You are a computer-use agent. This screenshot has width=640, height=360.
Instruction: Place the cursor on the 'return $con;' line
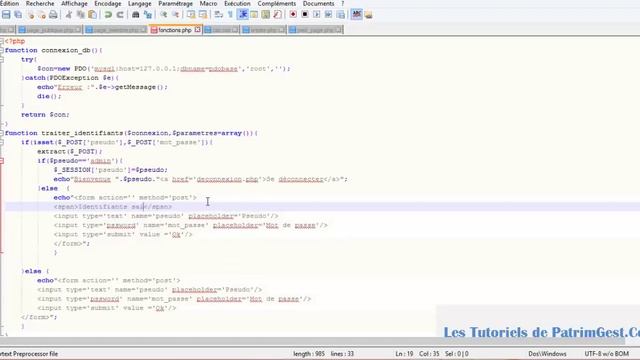(45, 115)
